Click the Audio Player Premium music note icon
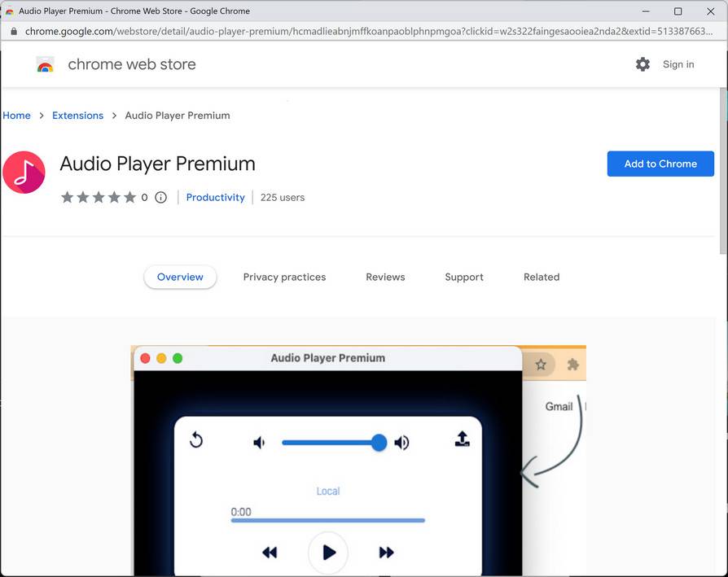This screenshot has height=577, width=728. tap(24, 172)
